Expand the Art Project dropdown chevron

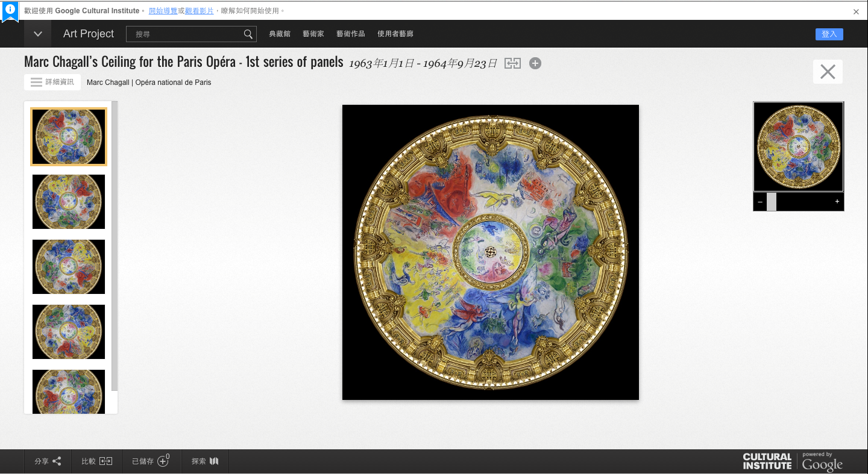tap(38, 34)
